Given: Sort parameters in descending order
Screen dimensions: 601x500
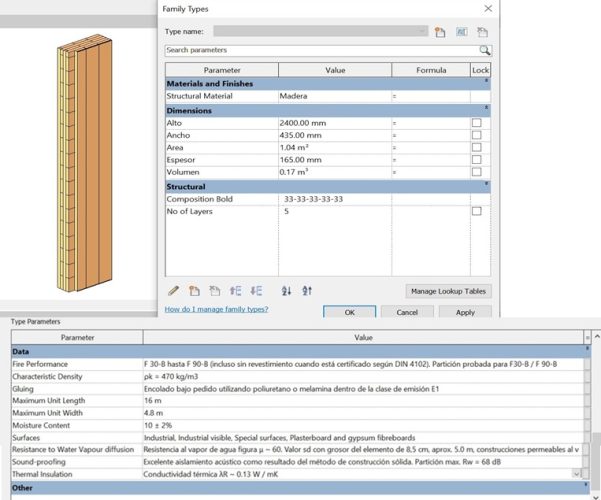Looking at the screenshot, I should click(x=307, y=290).
